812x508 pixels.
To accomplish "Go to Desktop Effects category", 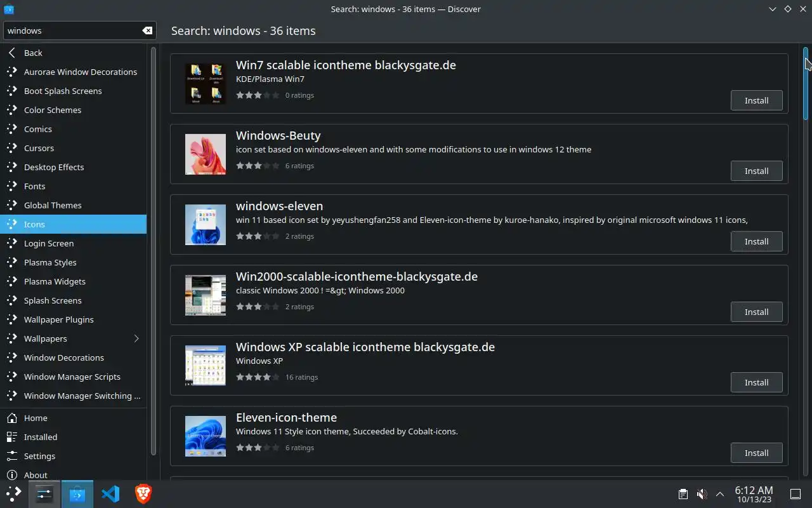I will coord(73,167).
